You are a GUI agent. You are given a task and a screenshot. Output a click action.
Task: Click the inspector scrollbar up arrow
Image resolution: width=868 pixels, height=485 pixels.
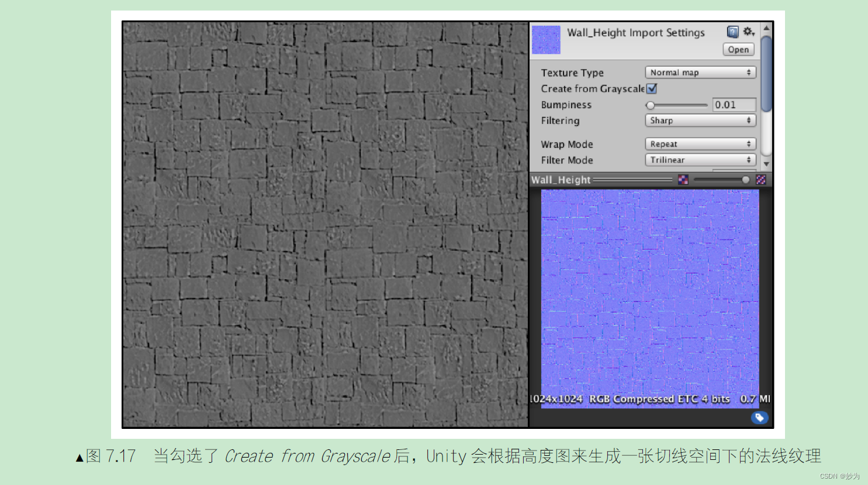pos(766,28)
